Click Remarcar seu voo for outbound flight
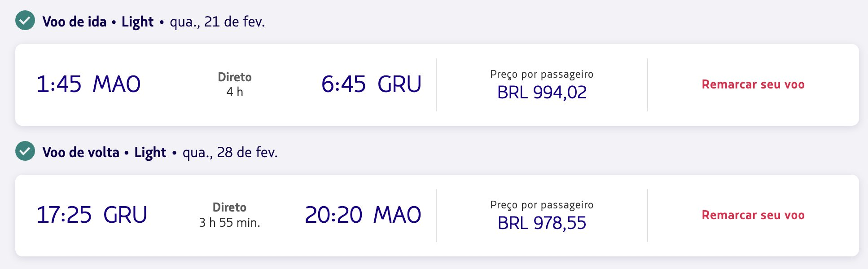This screenshot has height=269, width=868. pyautogui.click(x=753, y=84)
